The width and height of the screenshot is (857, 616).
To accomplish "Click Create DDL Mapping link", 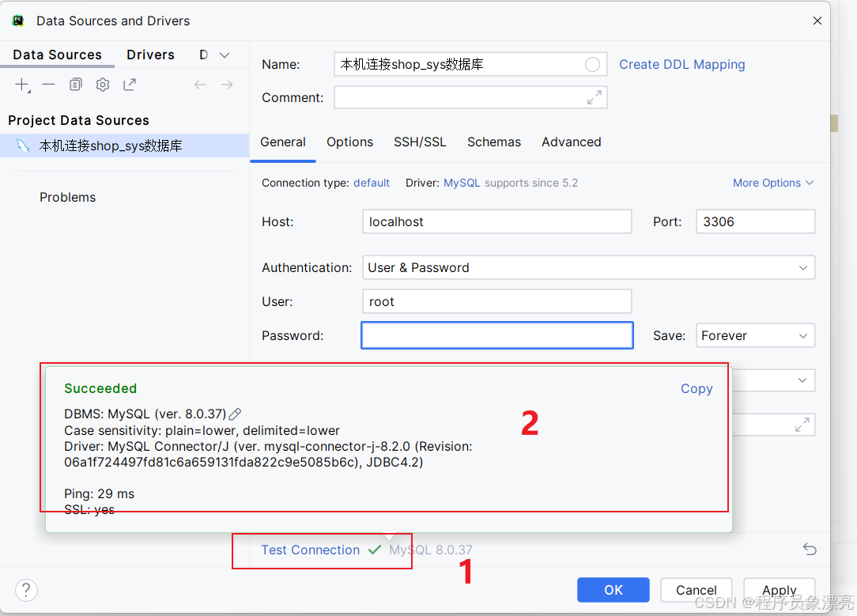I will pyautogui.click(x=681, y=65).
